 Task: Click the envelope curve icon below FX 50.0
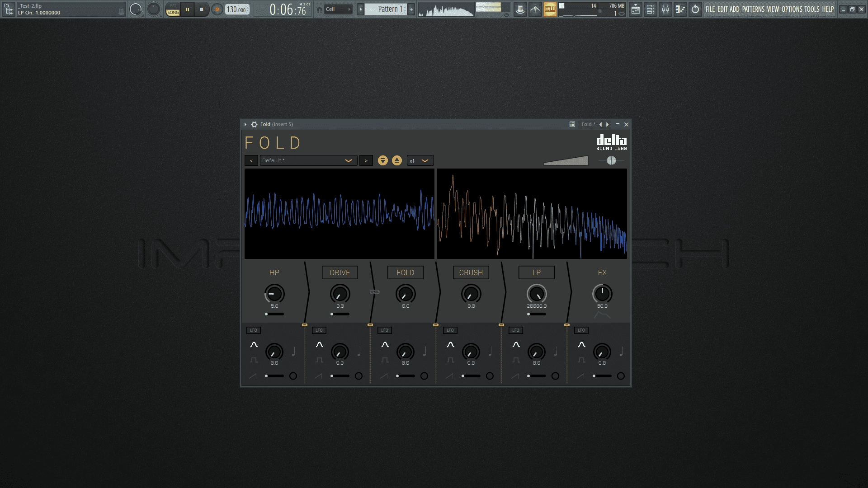pyautogui.click(x=602, y=315)
